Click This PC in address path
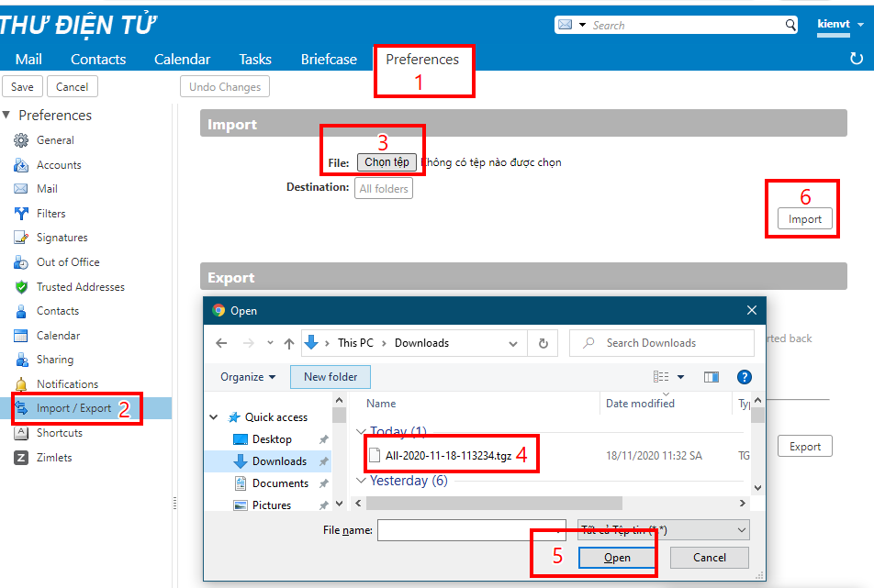This screenshot has height=588, width=874. (355, 343)
